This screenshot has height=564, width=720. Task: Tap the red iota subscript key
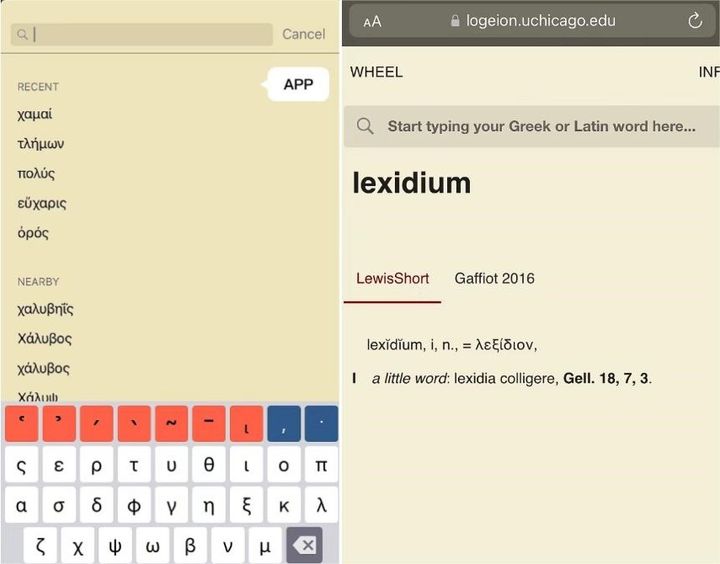click(x=247, y=423)
